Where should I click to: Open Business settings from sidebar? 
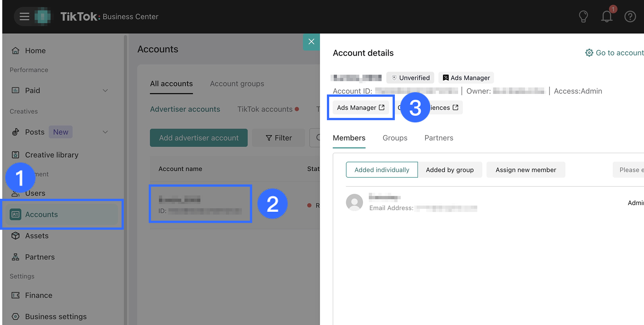pyautogui.click(x=55, y=317)
